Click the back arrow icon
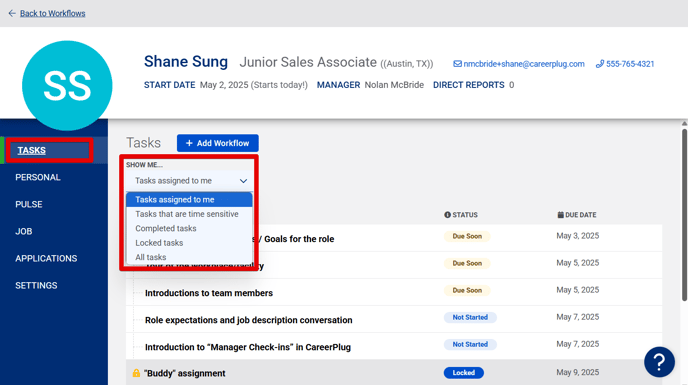The height and width of the screenshot is (385, 688). point(12,14)
